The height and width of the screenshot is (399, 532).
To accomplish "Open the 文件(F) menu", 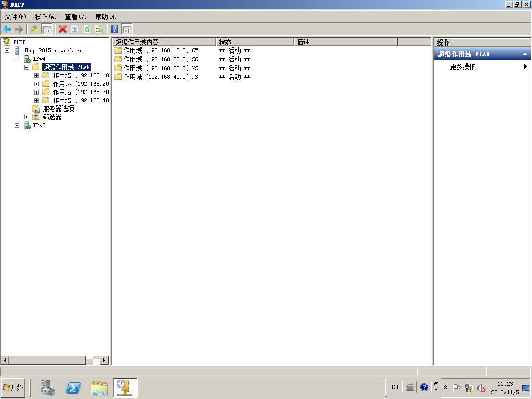I will point(16,17).
